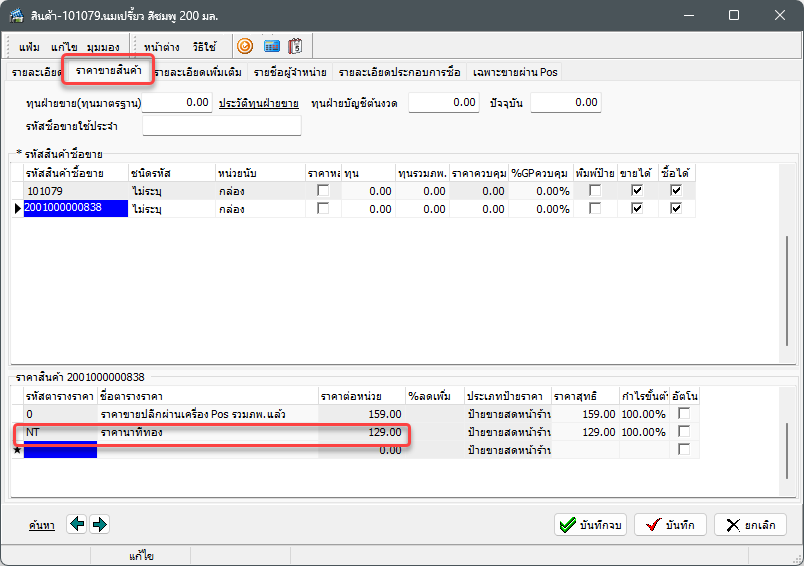Open the มุมมอง menu

point(102,47)
